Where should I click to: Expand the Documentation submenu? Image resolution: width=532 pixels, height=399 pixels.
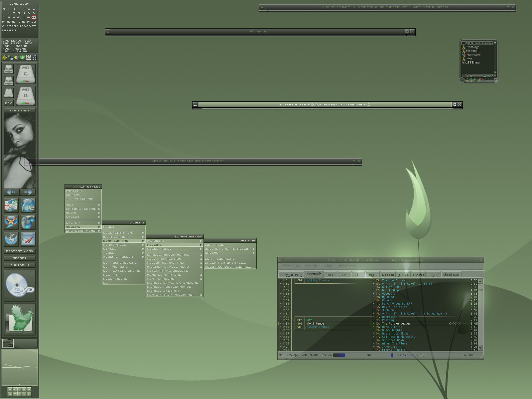pos(124,233)
